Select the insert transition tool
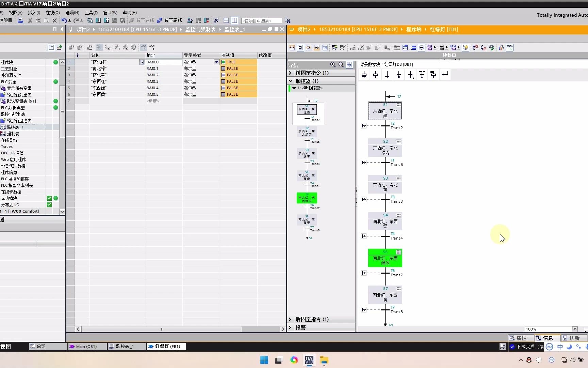The height and width of the screenshot is (368, 588). pos(387,75)
